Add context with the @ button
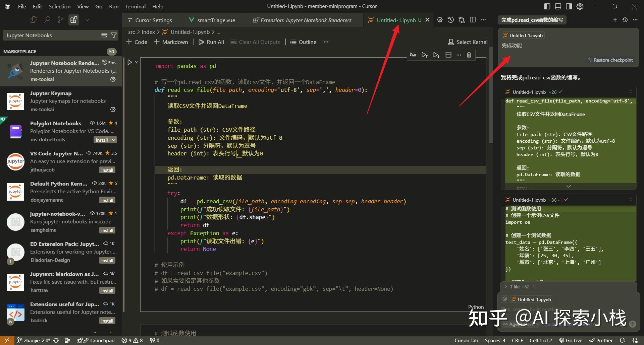The image size is (644, 345). pyautogui.click(x=505, y=299)
